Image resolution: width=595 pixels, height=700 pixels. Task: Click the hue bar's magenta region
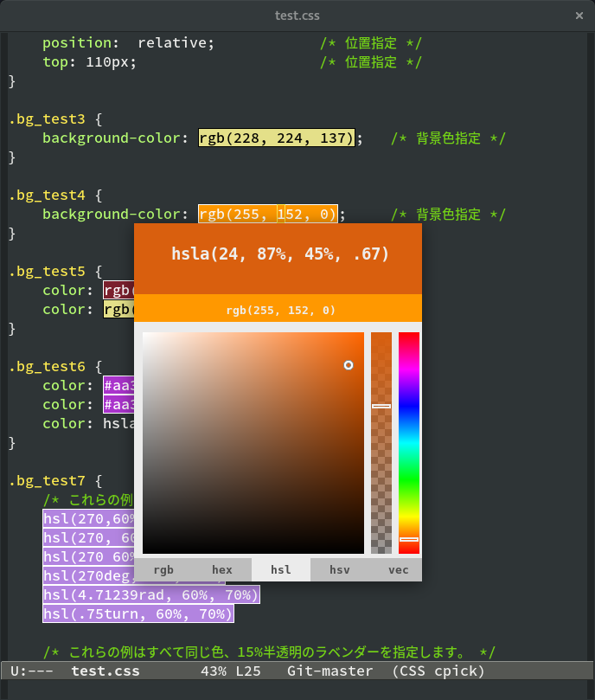point(409,369)
